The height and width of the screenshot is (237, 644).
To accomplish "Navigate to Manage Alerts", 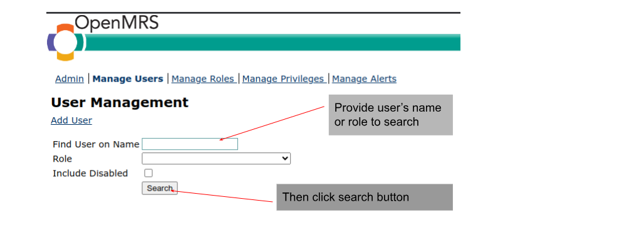I will coord(365,79).
